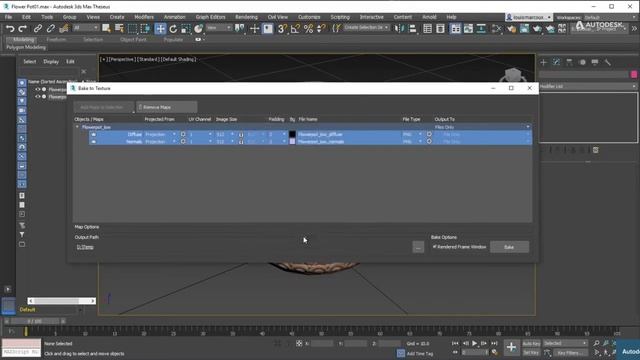Open the Hierarchy tab in command panel
640x360 pixels.
coord(569,62)
